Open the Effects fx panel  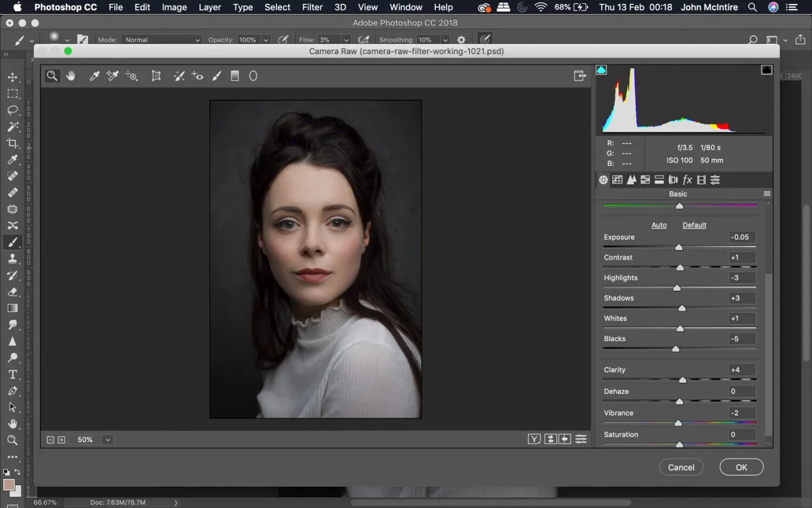point(688,180)
